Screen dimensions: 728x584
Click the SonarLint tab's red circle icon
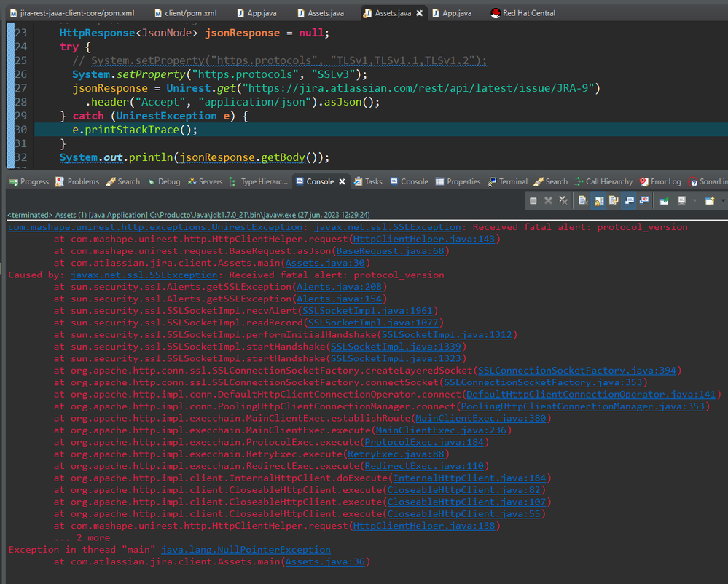click(x=693, y=182)
